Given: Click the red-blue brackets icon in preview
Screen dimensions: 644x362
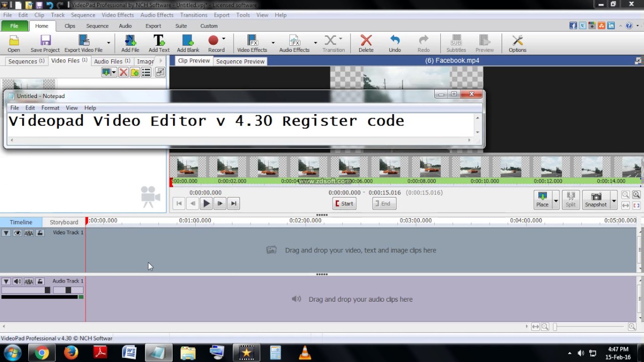Looking at the screenshot, I should pos(636,205).
